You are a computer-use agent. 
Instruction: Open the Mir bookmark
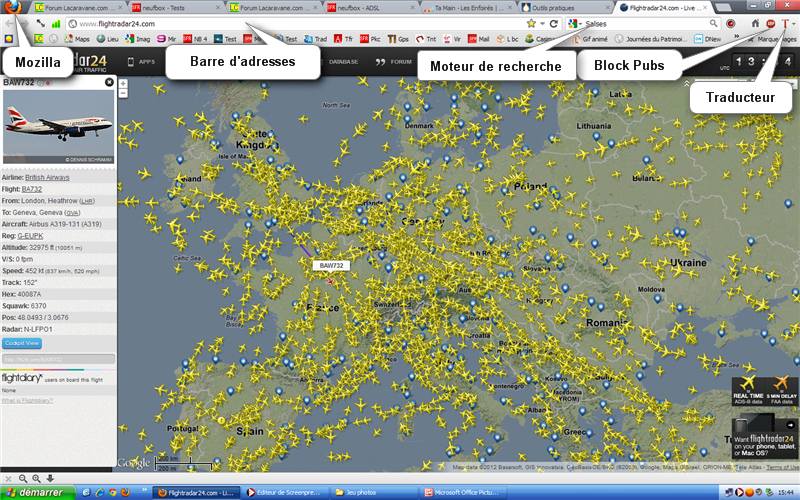coord(167,39)
